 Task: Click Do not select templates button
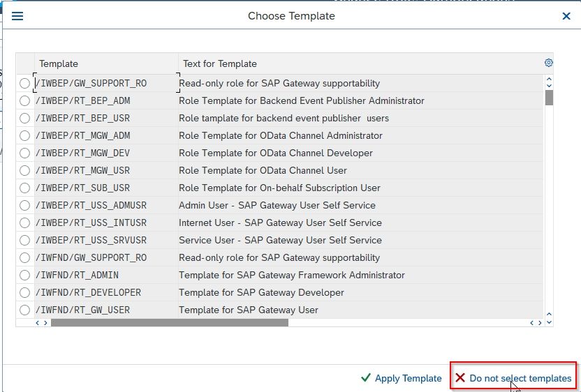click(513, 378)
